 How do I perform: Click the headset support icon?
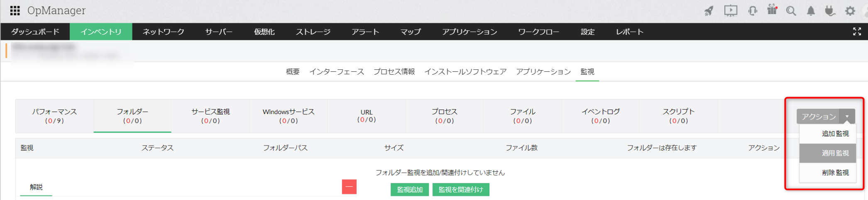(x=752, y=11)
